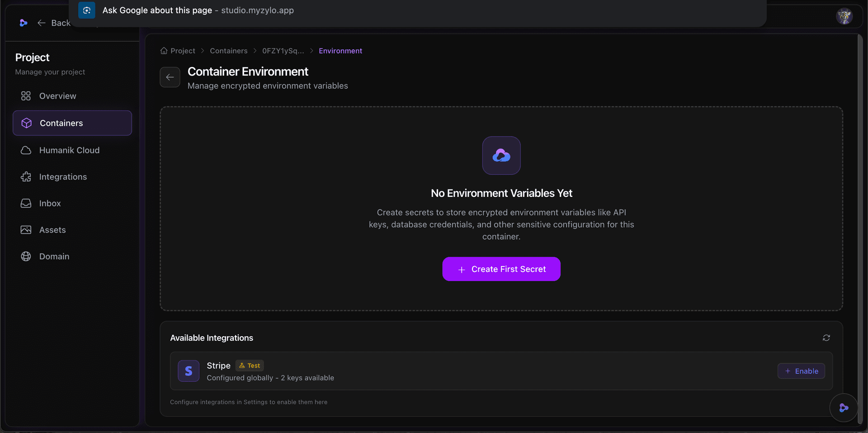Click the cloud illustration above the empty state
Image resolution: width=868 pixels, height=433 pixels.
(501, 155)
